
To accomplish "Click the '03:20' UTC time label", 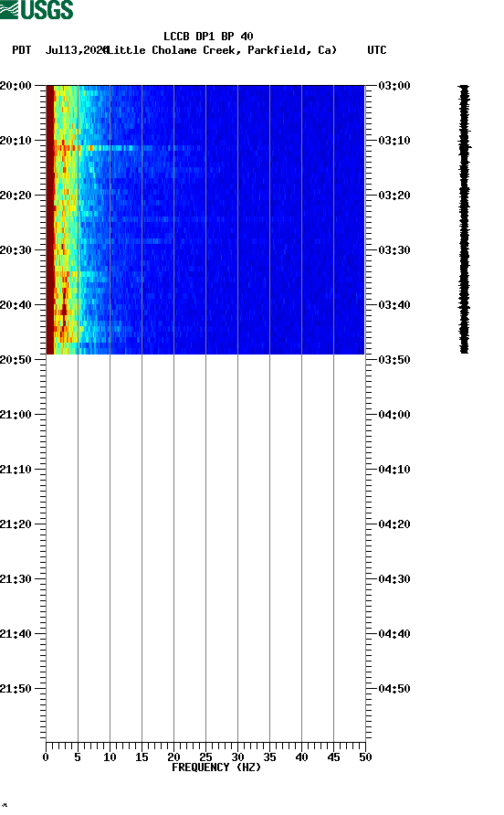I will (394, 195).
